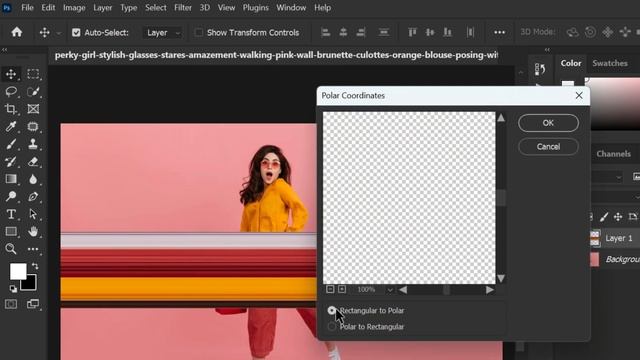The width and height of the screenshot is (640, 360).
Task: Select the Crop tool
Action: tap(11, 109)
